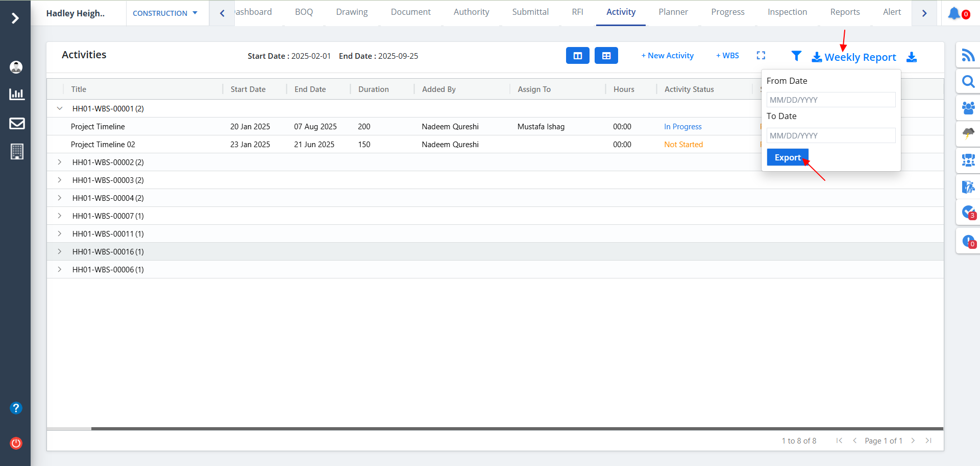Open the RSS feed sidebar icon
Viewport: 980px width, 466px height.
pyautogui.click(x=968, y=55)
